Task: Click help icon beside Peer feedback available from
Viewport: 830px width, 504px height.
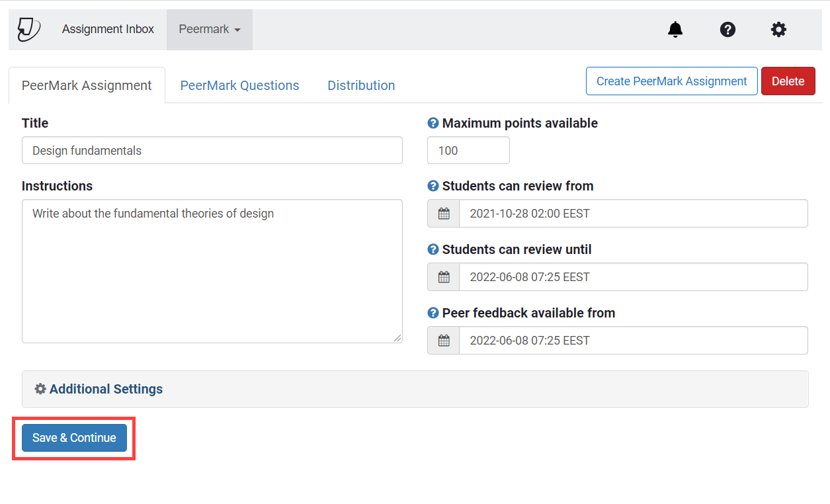Action: point(433,313)
